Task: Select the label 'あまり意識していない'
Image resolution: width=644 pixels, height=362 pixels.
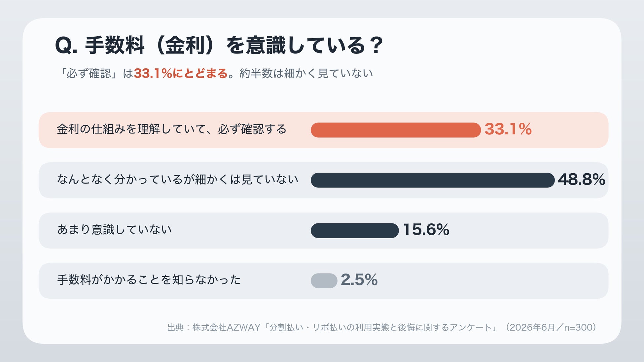Action: [115, 229]
